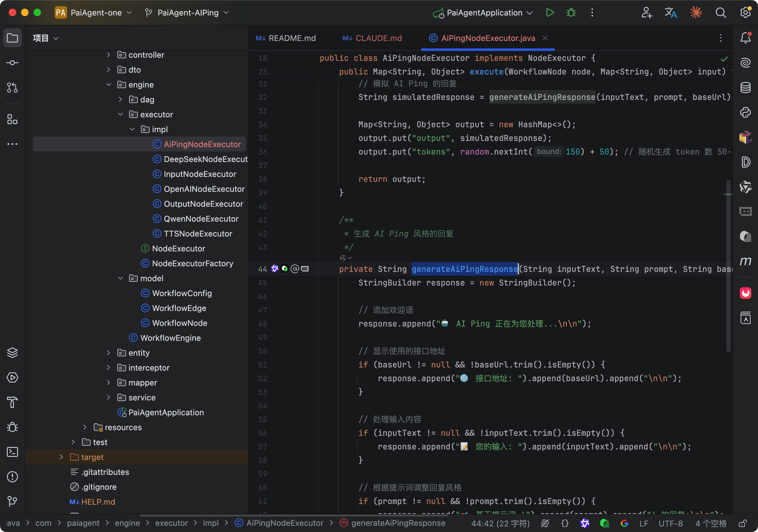Collapse the engine package folder

click(x=109, y=85)
